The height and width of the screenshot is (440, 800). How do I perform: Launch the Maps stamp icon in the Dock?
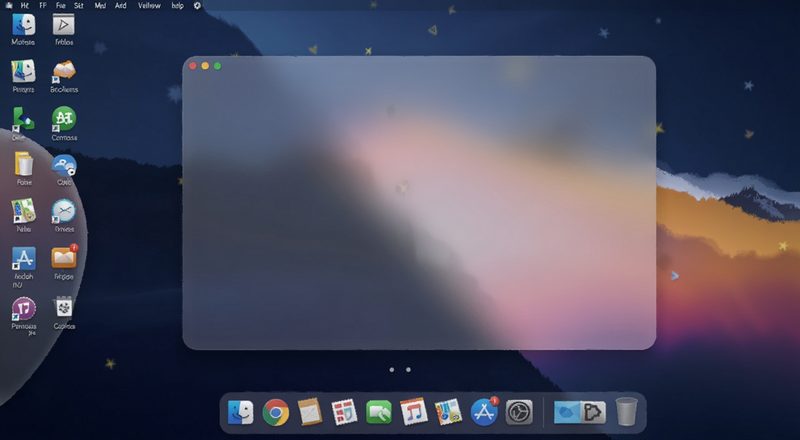448,412
